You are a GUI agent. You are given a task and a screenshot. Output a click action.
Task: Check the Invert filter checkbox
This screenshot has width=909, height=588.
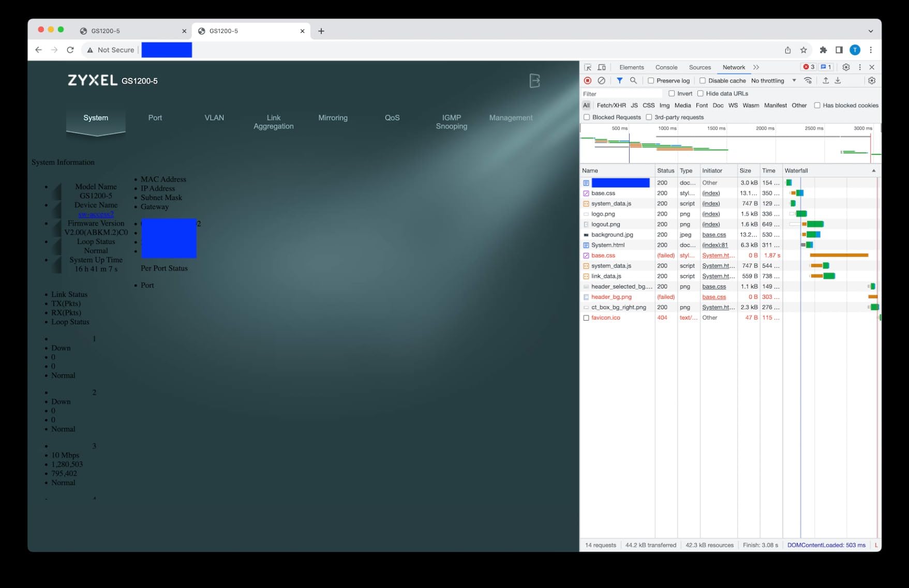click(x=672, y=94)
